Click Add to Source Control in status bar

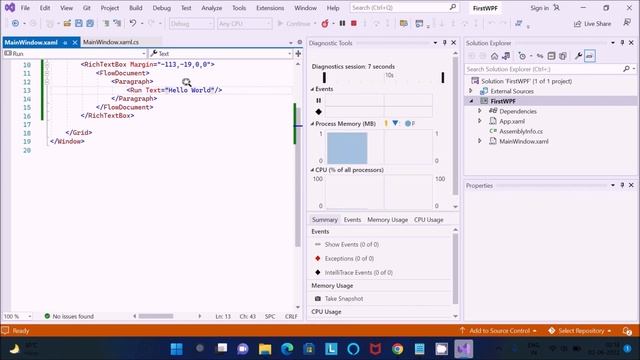(x=498, y=331)
